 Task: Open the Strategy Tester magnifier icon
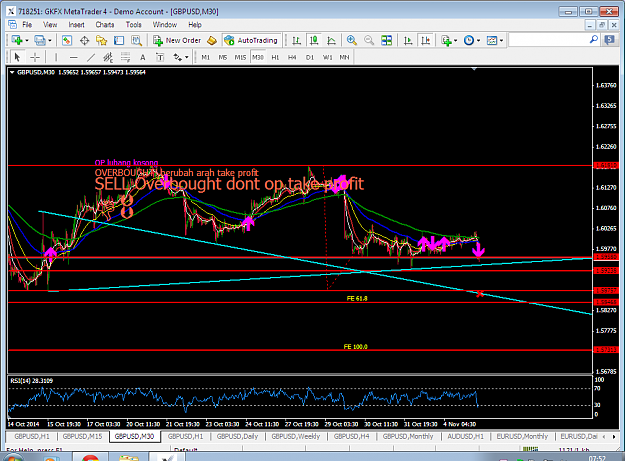(x=136, y=40)
